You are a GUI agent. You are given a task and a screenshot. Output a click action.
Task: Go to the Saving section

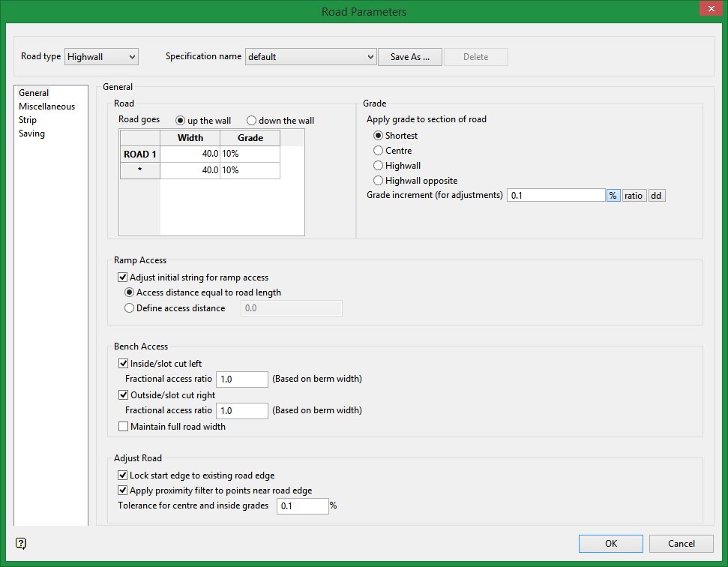point(31,133)
